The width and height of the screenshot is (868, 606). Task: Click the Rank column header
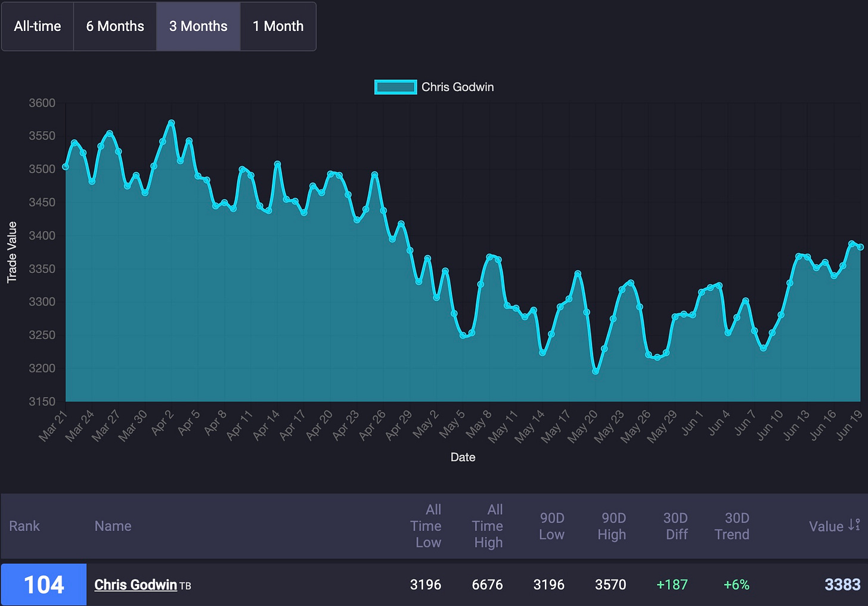pyautogui.click(x=24, y=526)
